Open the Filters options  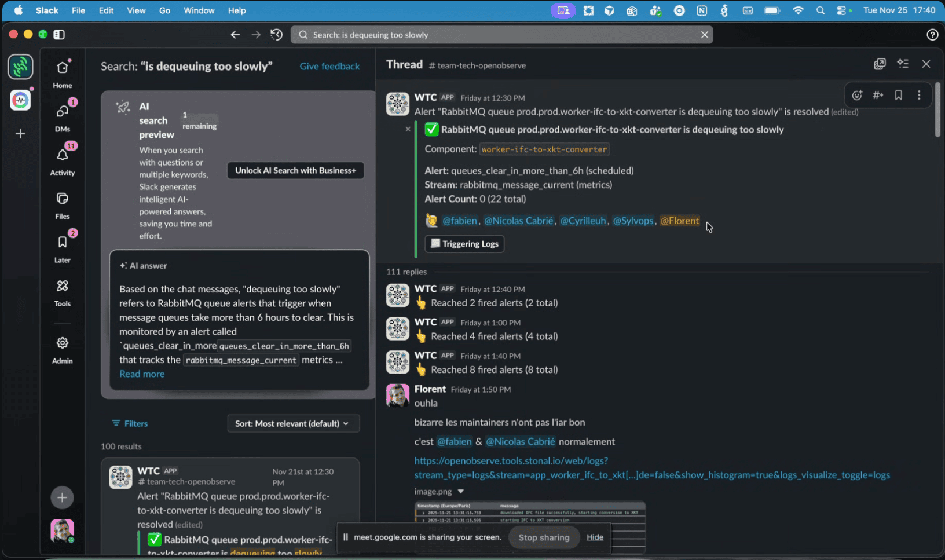[130, 423]
